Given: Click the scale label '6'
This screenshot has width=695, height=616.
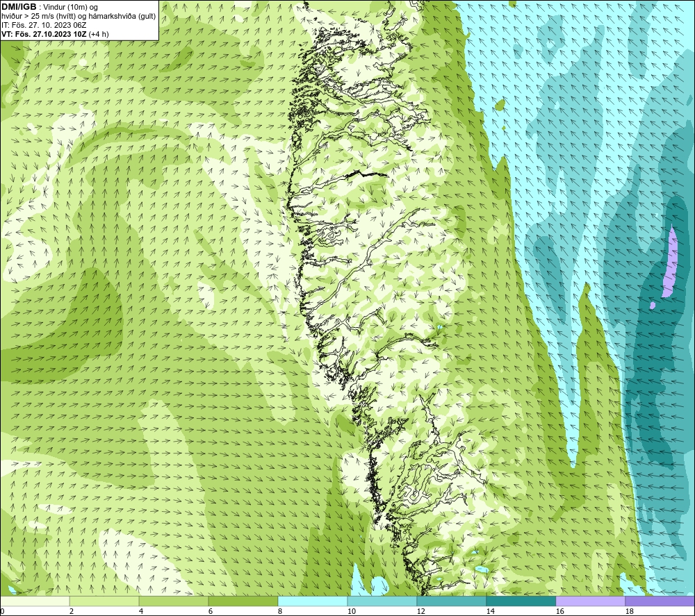Looking at the screenshot, I should pos(211,611).
